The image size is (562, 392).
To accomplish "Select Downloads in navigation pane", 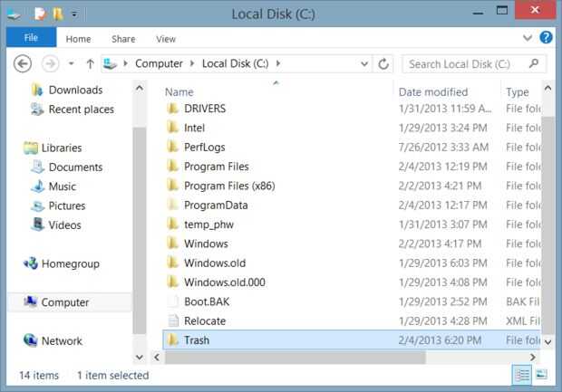I will coord(75,90).
